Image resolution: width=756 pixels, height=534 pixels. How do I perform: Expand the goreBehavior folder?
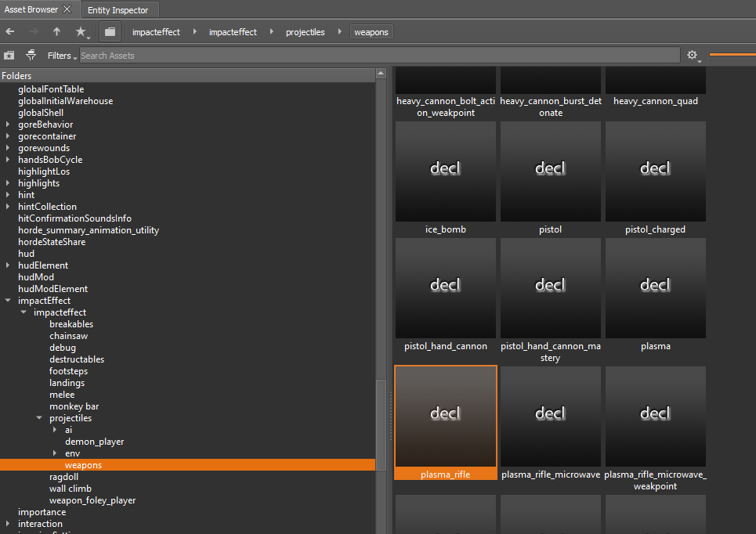8,124
